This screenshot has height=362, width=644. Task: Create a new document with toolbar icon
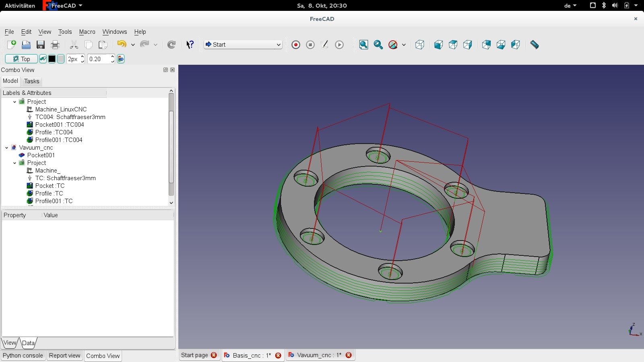pyautogui.click(x=11, y=45)
